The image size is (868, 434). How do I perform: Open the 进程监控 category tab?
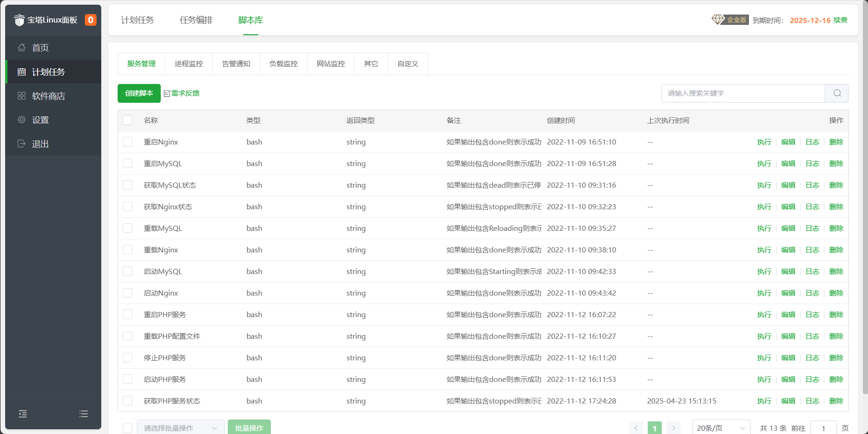[189, 64]
